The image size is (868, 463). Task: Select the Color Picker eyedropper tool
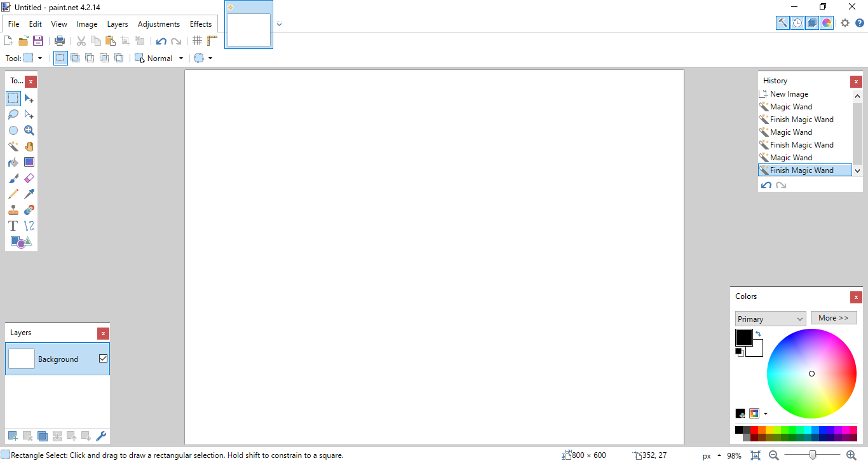[29, 194]
